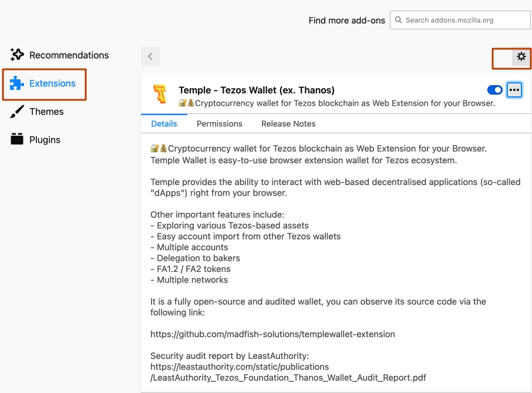Open the gear tools menu
This screenshot has width=532, height=393.
pos(521,56)
